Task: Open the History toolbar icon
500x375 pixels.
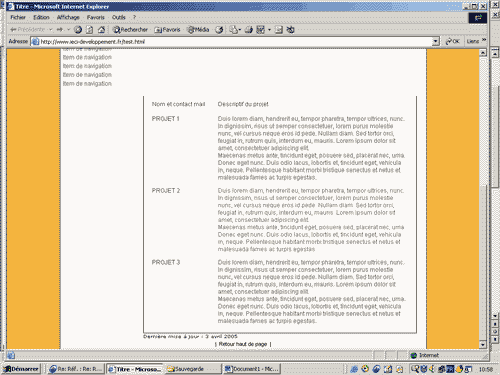Action: point(219,30)
